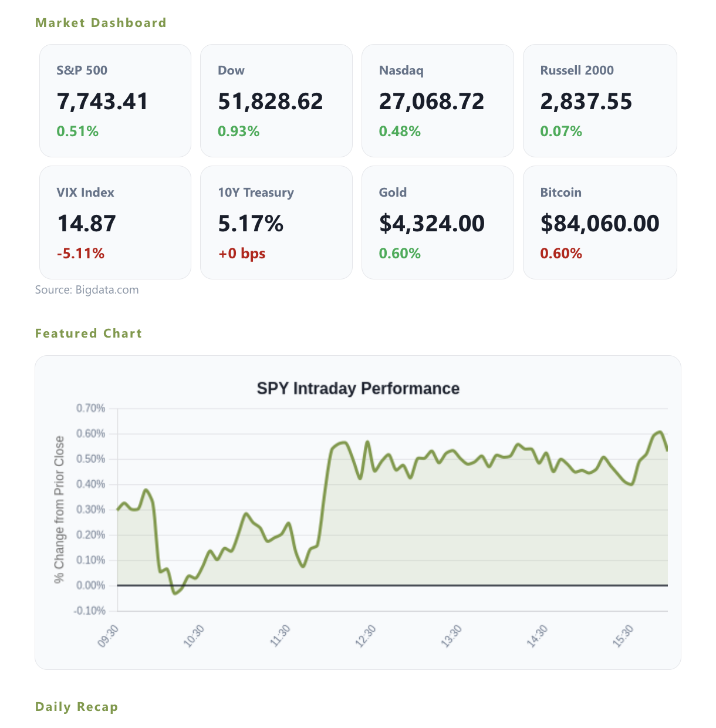Select the VIX Index card

115,223
